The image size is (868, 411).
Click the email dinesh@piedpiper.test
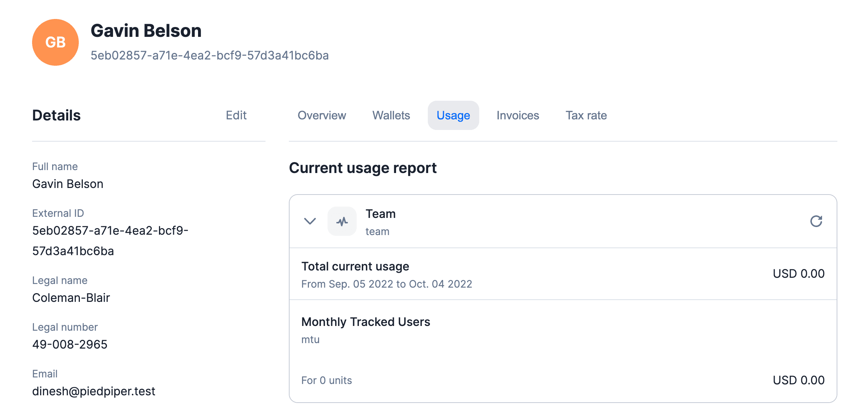[93, 391]
